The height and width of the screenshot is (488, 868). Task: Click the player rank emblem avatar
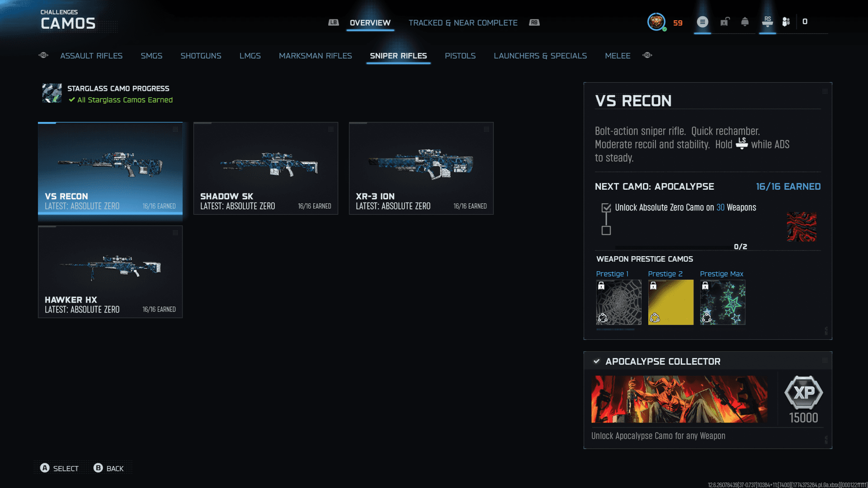656,22
